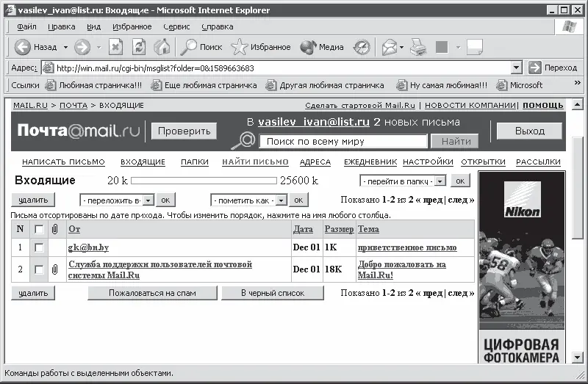
Task: Stop page loading with the X icon
Action: pos(115,47)
